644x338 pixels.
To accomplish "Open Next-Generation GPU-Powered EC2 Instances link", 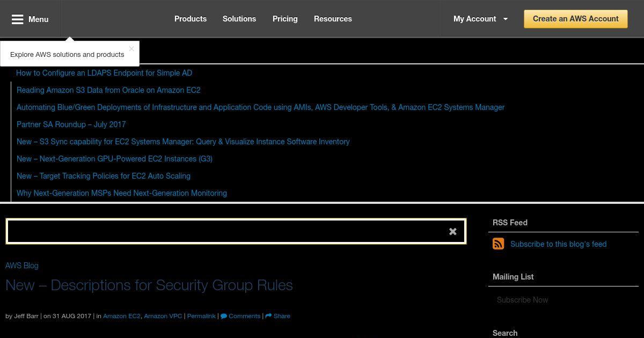I will 114,159.
